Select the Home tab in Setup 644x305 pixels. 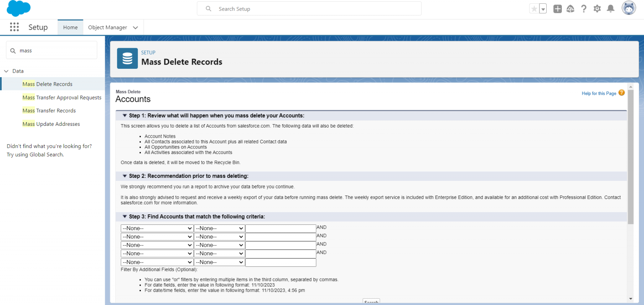click(x=70, y=27)
